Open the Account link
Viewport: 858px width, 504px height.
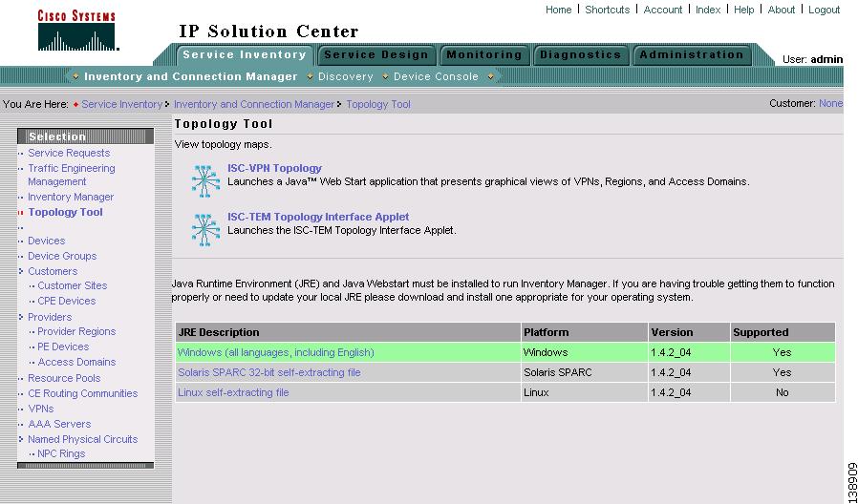point(663,10)
